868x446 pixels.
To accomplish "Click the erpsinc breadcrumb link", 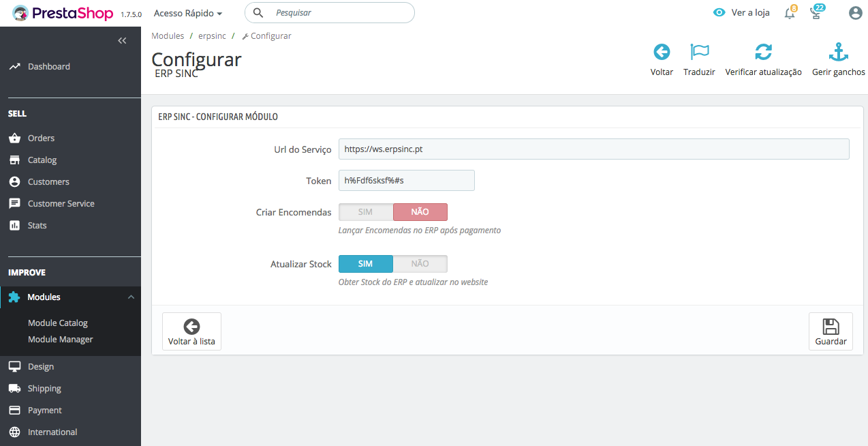I will 212,35.
